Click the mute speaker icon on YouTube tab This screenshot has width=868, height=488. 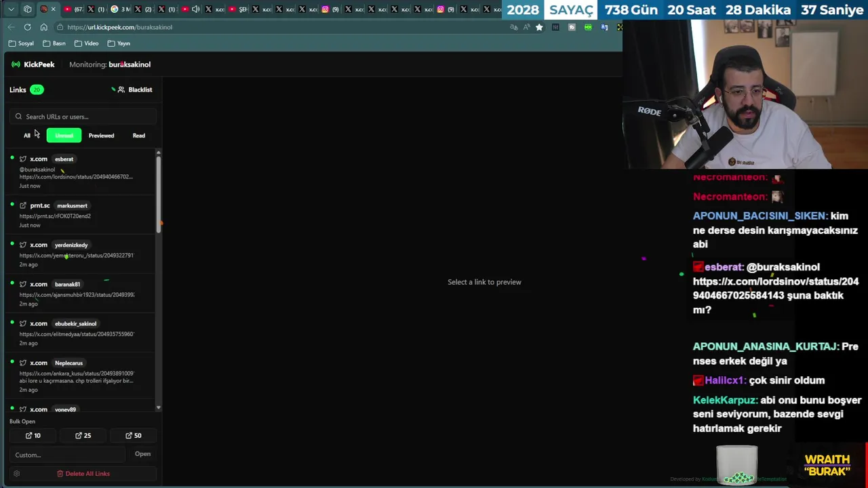tap(196, 9)
